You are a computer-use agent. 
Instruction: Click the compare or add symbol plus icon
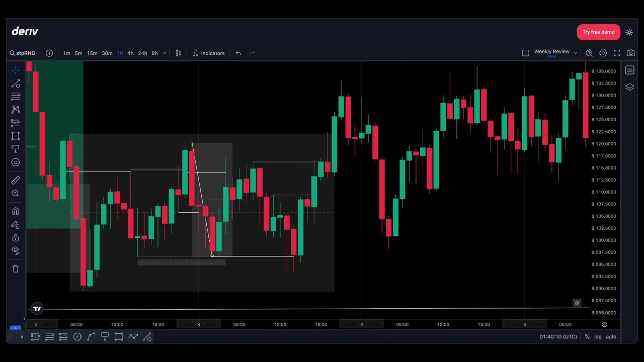(x=49, y=53)
